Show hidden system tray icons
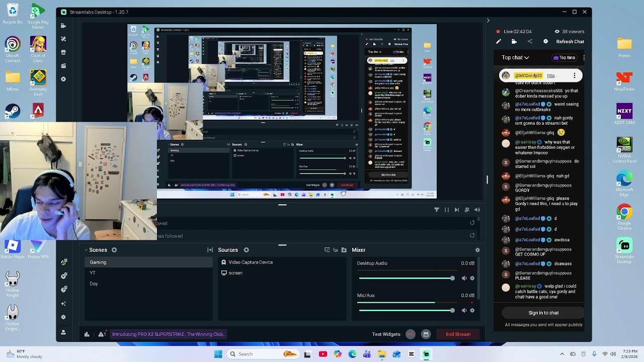The width and height of the screenshot is (644, 362). click(x=562, y=354)
